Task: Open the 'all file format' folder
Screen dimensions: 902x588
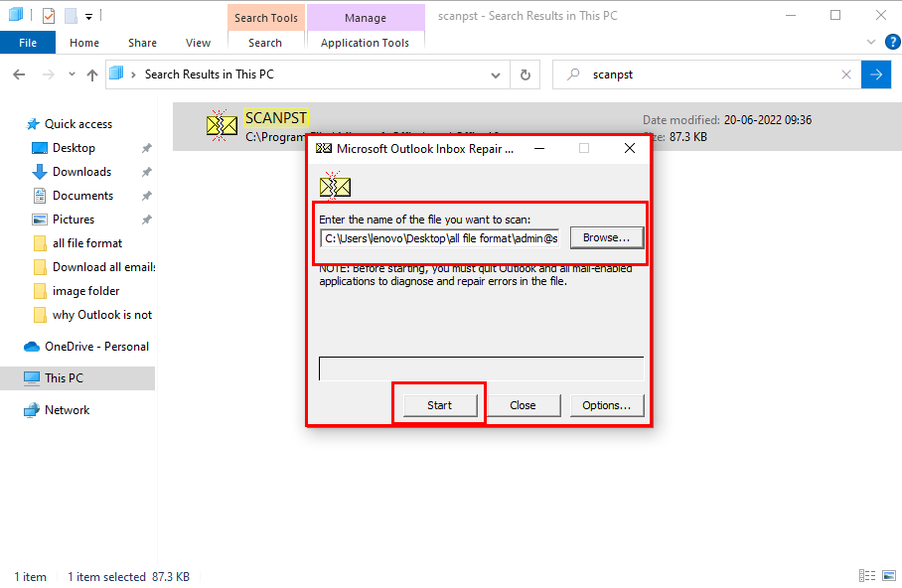Action: coord(86,243)
